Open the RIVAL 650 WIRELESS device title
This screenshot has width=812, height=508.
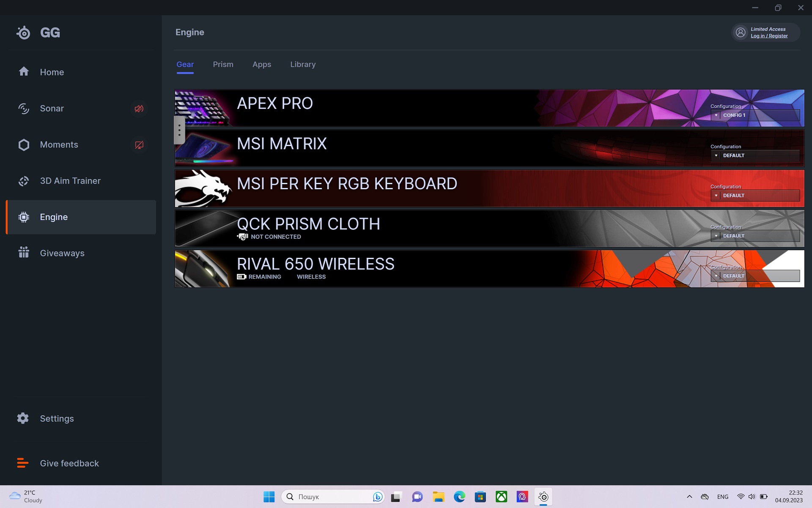point(315,264)
